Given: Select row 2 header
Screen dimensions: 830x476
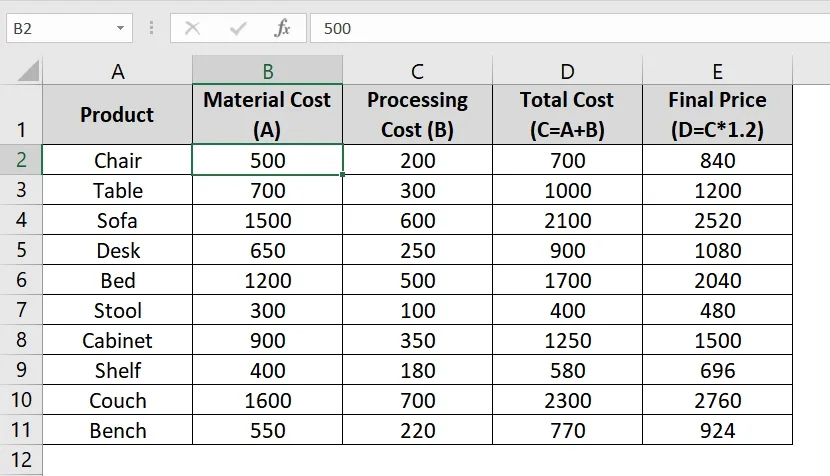Looking at the screenshot, I should (21, 159).
